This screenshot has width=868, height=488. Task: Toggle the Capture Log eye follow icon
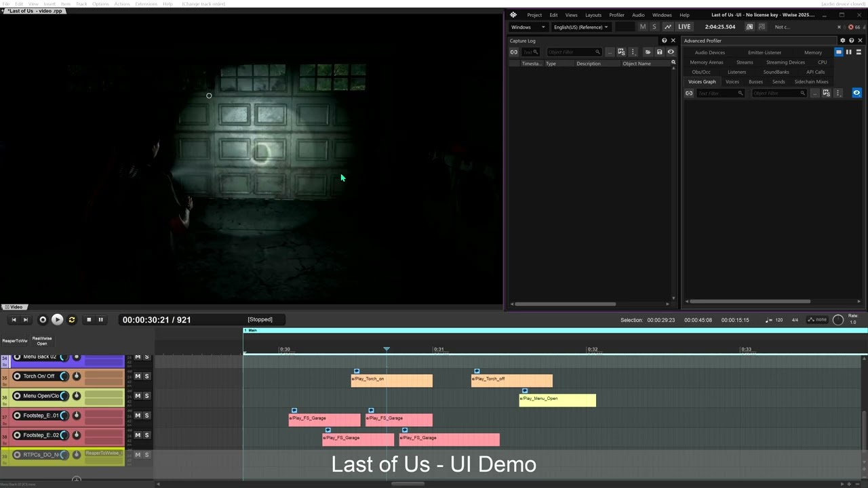[671, 52]
